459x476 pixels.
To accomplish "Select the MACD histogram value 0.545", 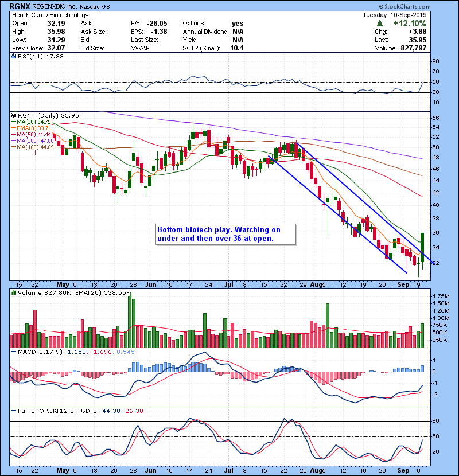I will [x=125, y=352].
